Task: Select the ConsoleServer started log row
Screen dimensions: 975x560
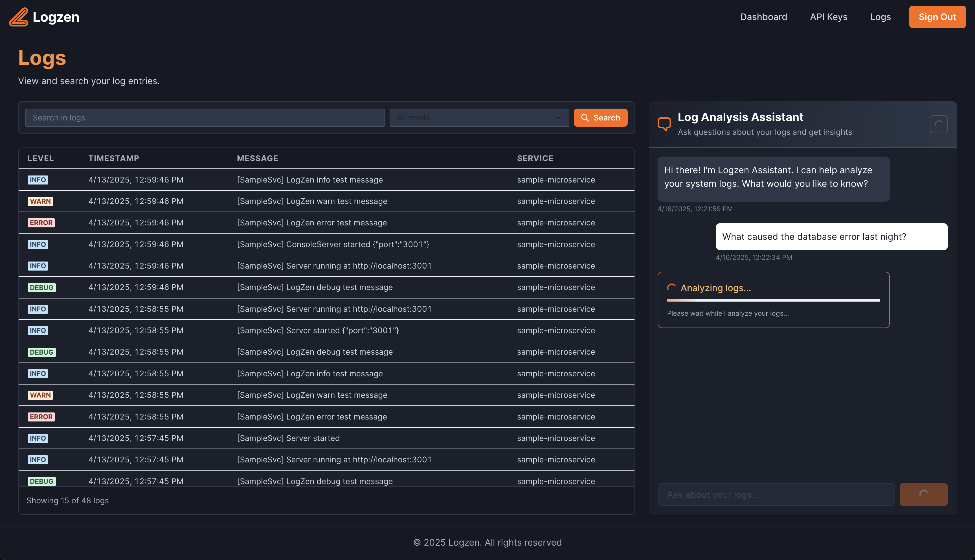Action: pos(333,244)
